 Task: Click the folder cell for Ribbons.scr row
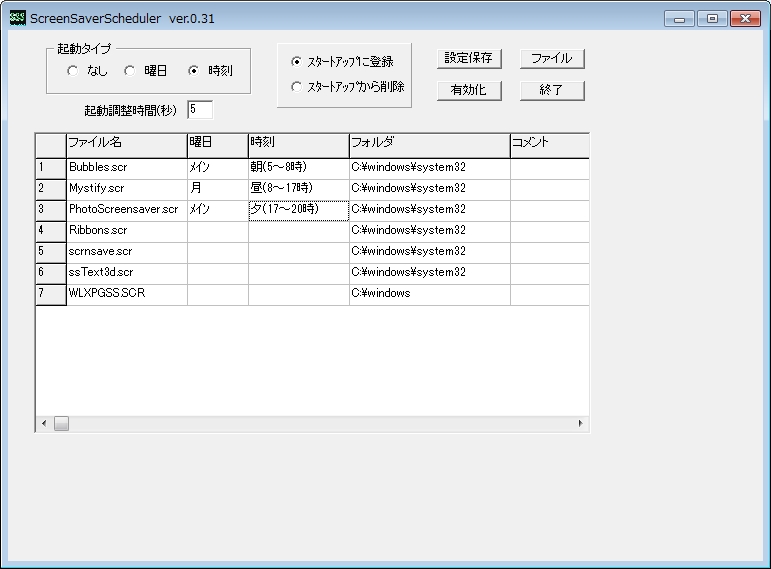click(x=430, y=232)
